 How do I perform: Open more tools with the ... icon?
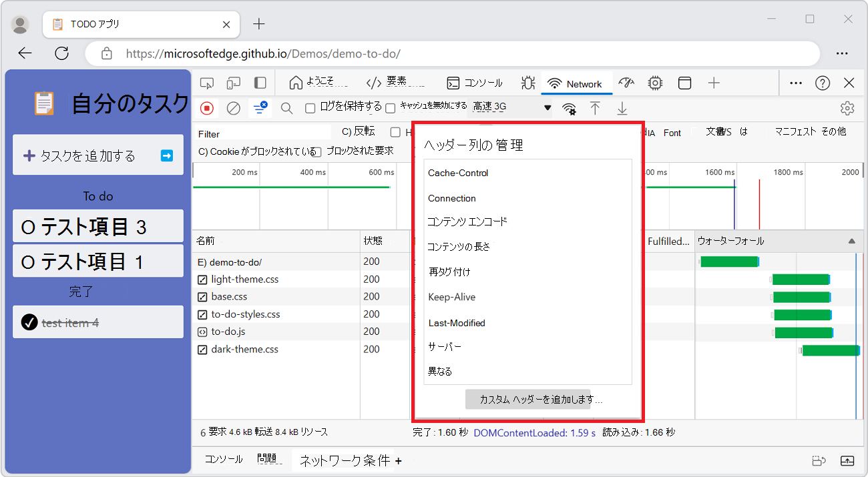click(x=795, y=83)
